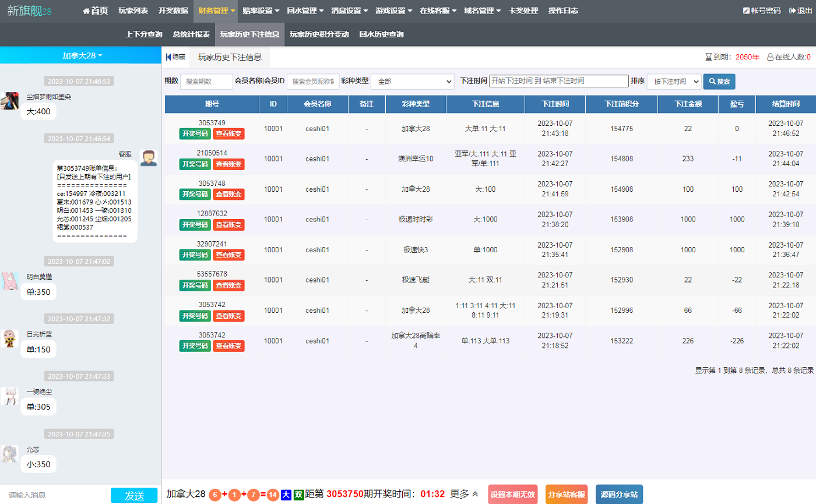This screenshot has width=816, height=504.
Task: Open the 彩种类型 dropdown
Action: [x=412, y=82]
